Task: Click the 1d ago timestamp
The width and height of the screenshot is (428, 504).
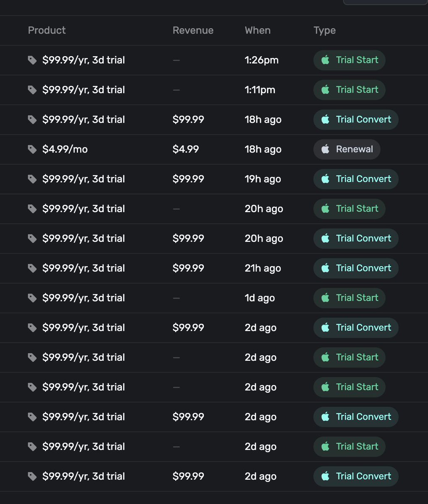Action: (x=260, y=298)
